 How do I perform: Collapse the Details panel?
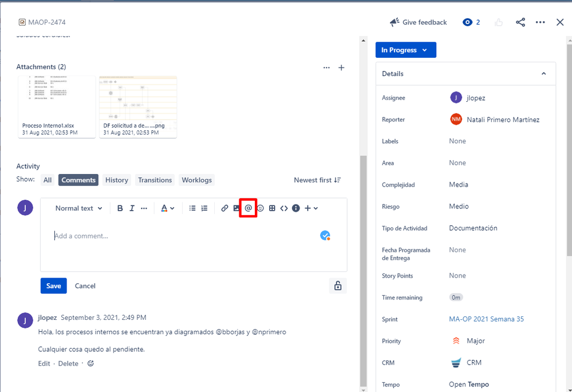(543, 73)
